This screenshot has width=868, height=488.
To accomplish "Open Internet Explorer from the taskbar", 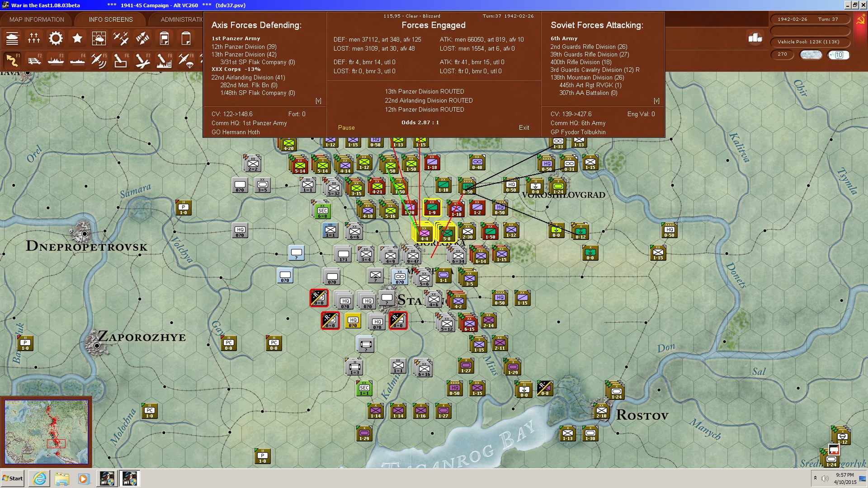I will coord(40,479).
